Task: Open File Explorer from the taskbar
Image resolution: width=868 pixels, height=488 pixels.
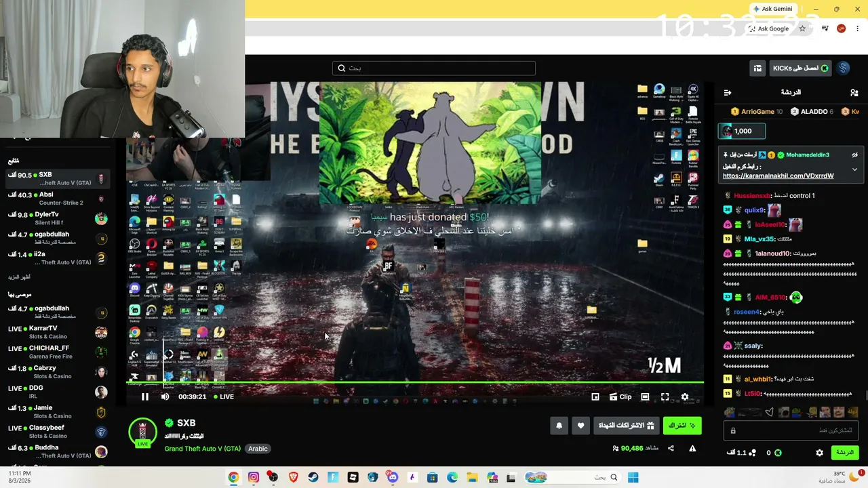Action: [472, 477]
